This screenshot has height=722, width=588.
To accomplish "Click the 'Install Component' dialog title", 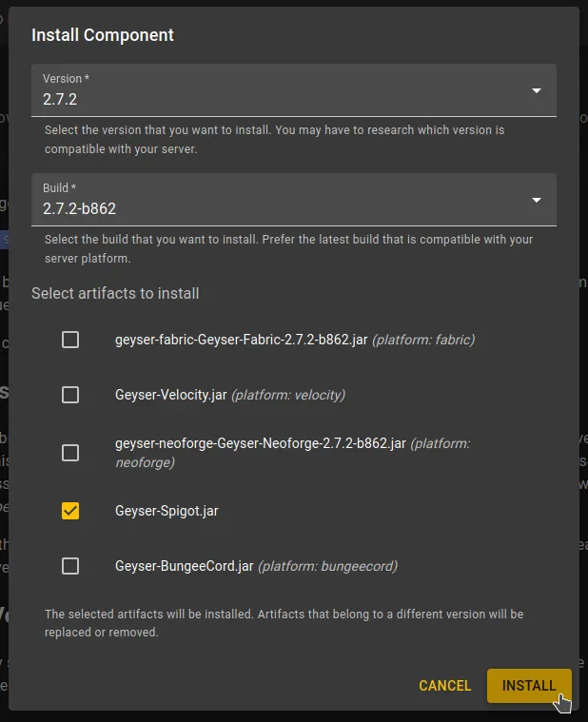I will [x=103, y=35].
